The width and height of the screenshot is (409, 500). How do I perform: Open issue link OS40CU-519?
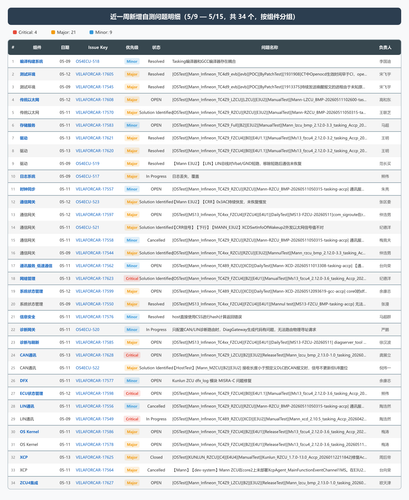(87, 164)
